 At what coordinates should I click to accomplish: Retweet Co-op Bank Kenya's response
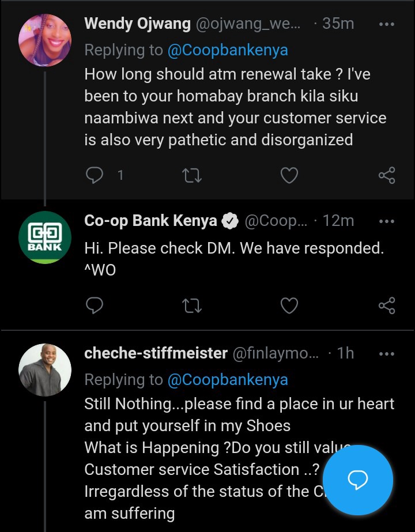click(x=192, y=305)
